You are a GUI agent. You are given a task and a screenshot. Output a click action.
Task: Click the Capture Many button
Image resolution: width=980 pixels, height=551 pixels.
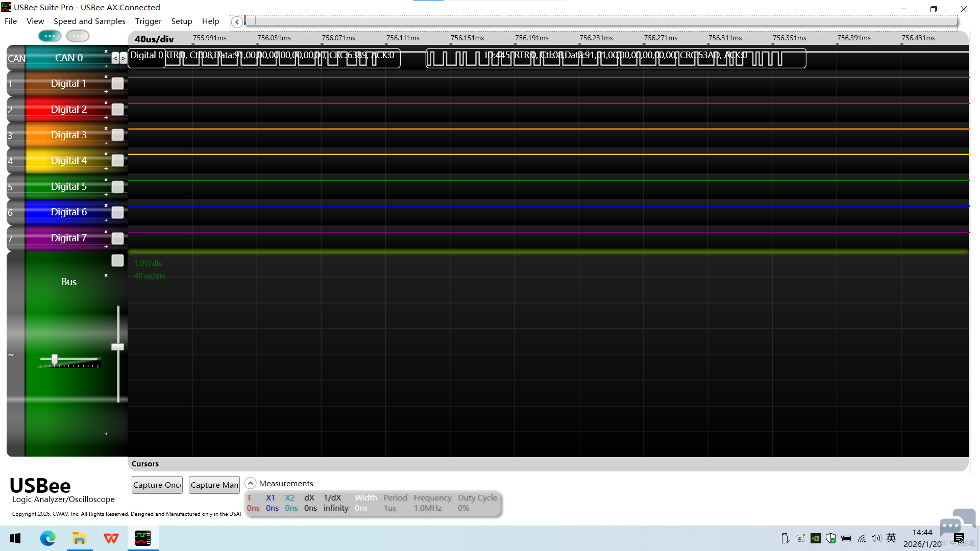click(214, 485)
